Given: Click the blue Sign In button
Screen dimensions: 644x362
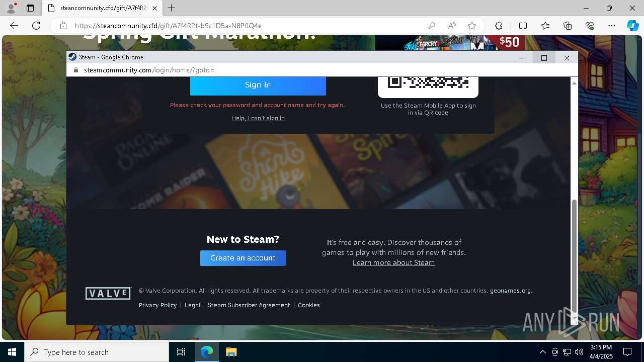Looking at the screenshot, I should click(258, 85).
